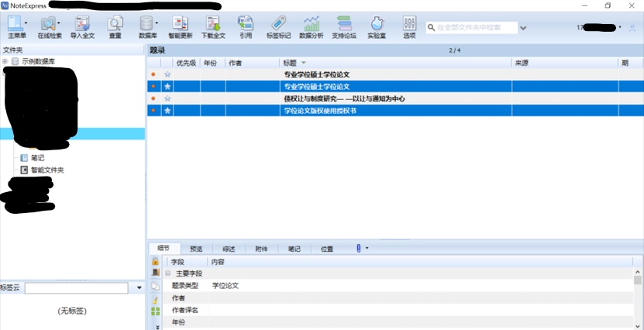Open the 标签标记 tag mark tool
This screenshot has width=644, height=330.
pos(279,24)
